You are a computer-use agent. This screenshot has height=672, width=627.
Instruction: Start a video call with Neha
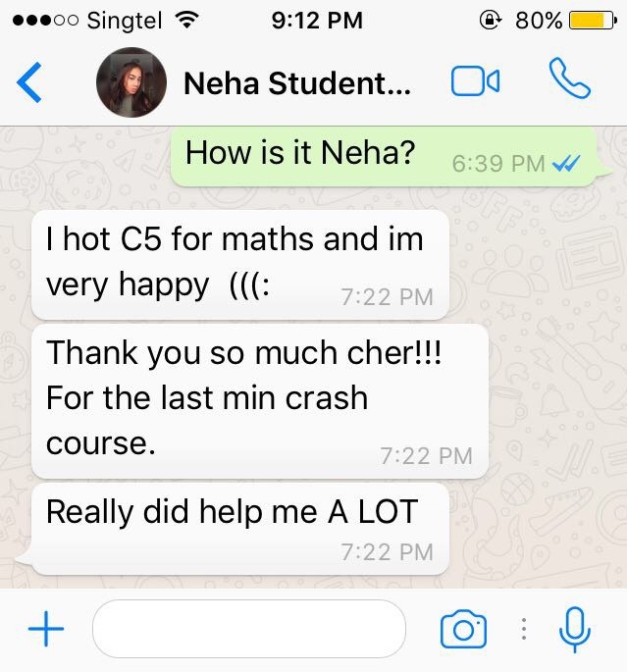(475, 81)
